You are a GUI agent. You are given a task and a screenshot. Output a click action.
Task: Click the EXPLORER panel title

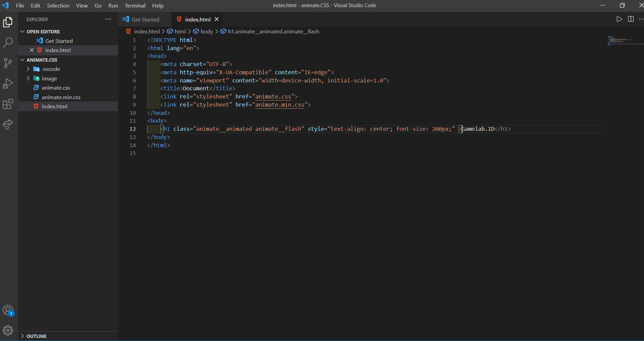[37, 19]
